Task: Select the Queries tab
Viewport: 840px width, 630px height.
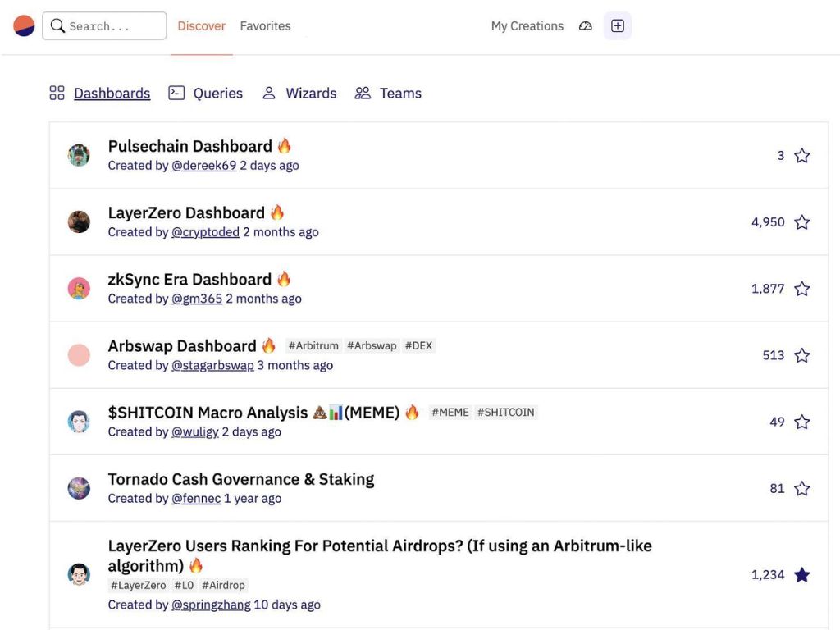Action: (218, 94)
